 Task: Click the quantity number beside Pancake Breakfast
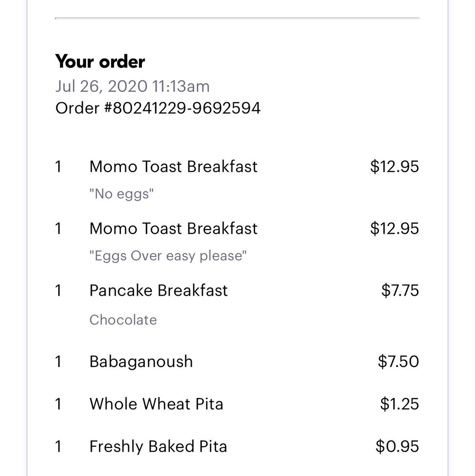click(x=58, y=290)
